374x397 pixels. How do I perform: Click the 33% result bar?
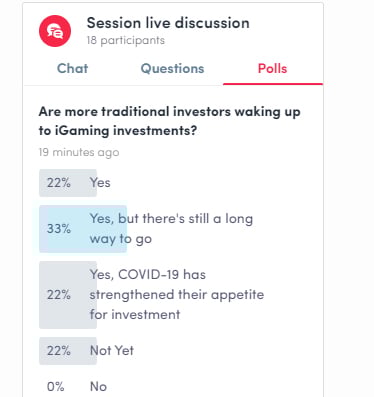click(83, 229)
